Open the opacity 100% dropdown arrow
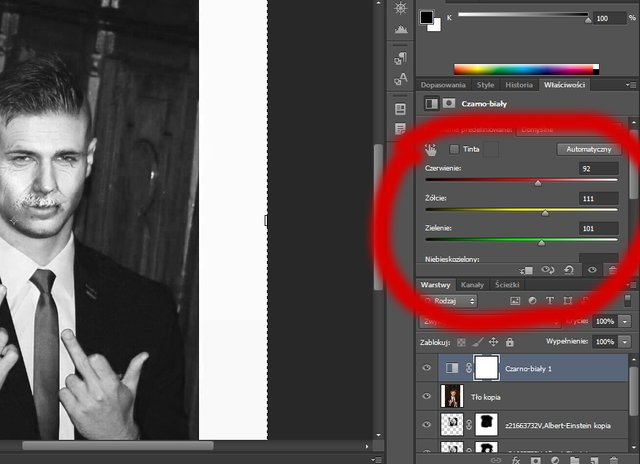Viewport: 640px width, 464px height. [x=625, y=321]
